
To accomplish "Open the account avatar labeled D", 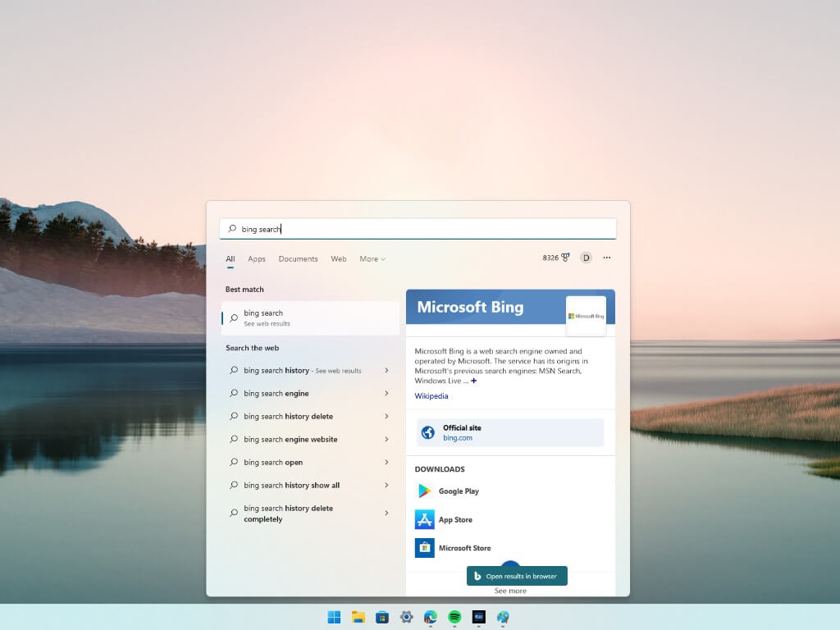I will (x=586, y=258).
